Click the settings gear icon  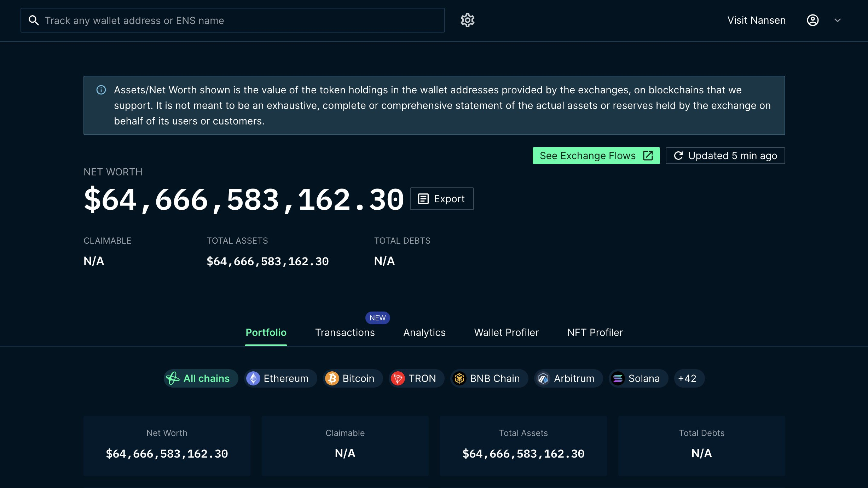click(467, 20)
